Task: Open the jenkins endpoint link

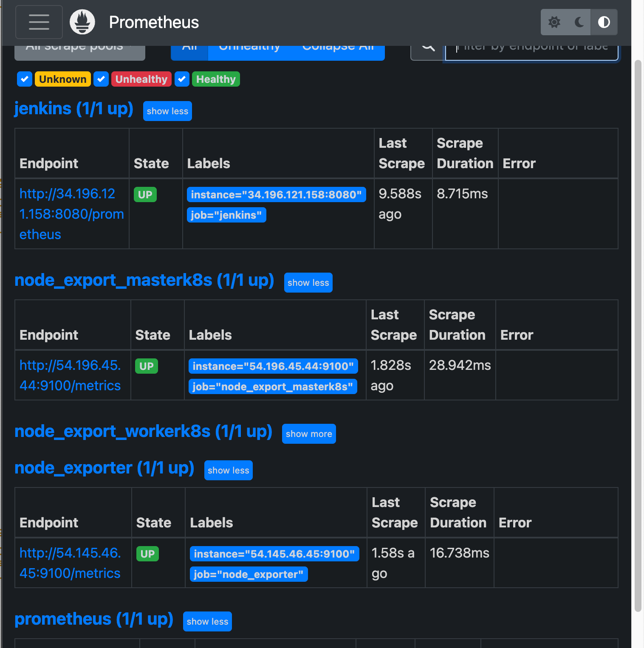Action: [x=71, y=214]
